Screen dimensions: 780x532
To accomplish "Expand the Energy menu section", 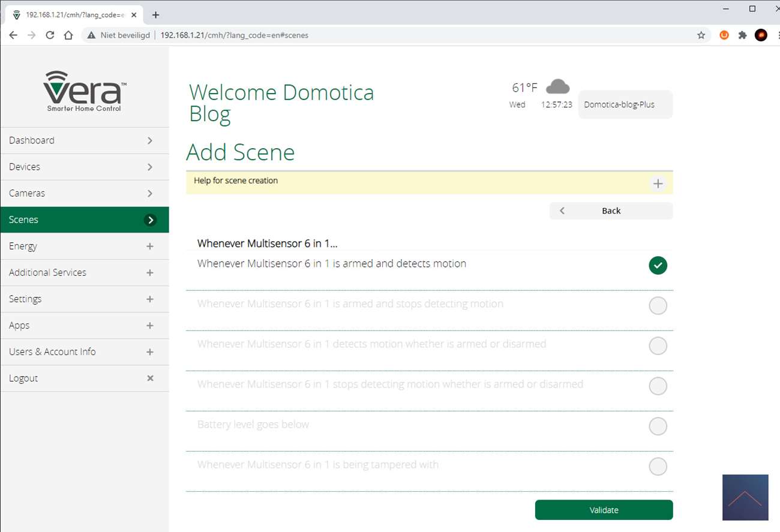I will point(150,247).
